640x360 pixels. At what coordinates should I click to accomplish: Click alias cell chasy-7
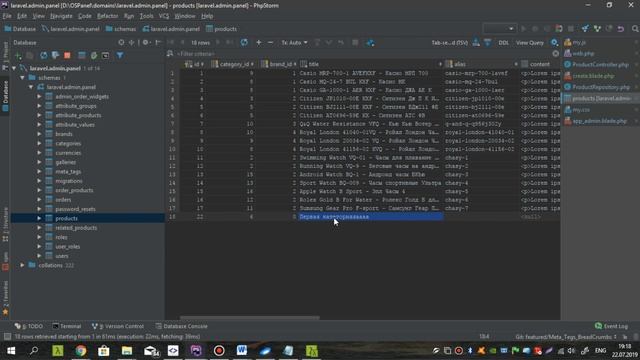[481, 208]
